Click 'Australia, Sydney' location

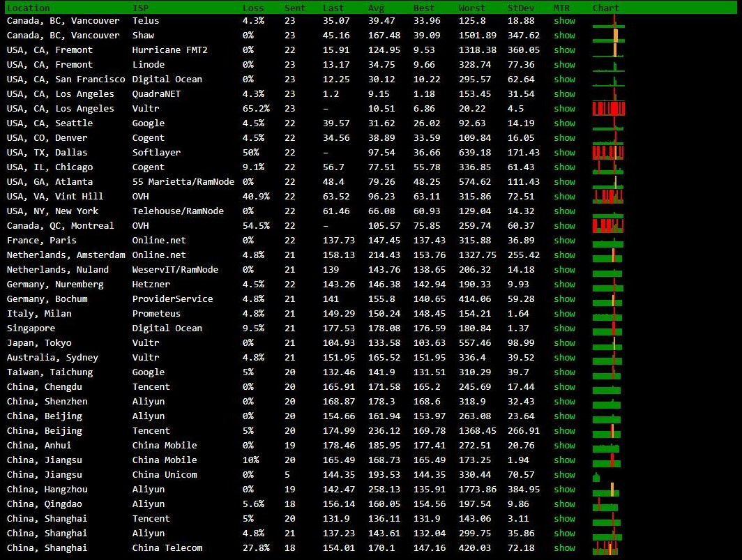point(52,358)
